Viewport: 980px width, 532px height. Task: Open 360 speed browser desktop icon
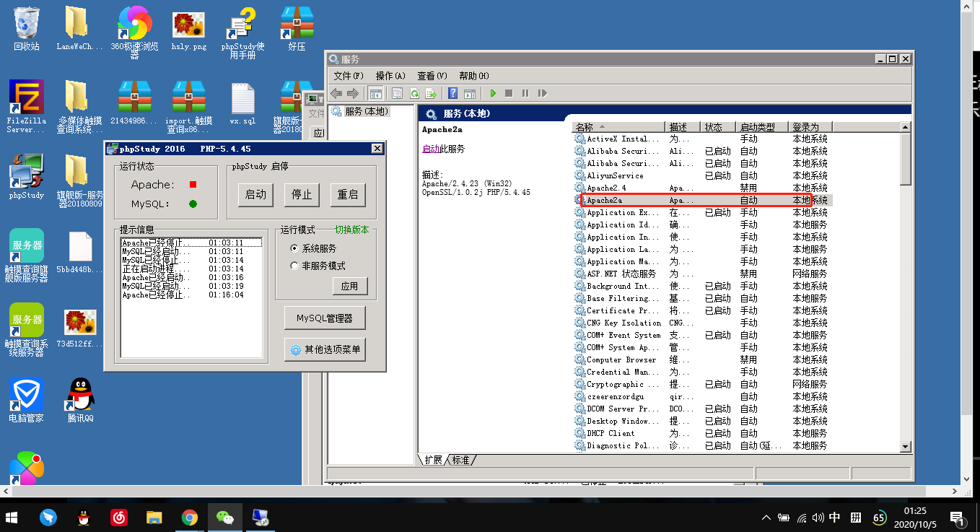[134, 32]
